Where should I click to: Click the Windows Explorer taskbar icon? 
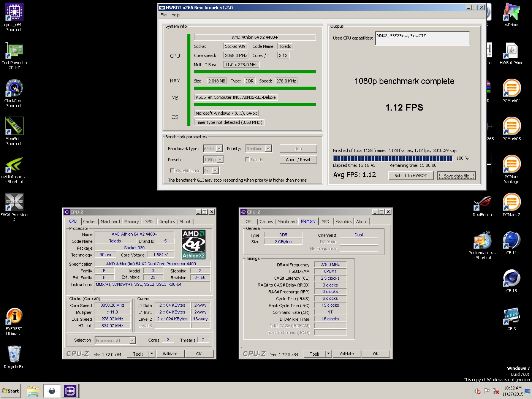tap(33, 391)
